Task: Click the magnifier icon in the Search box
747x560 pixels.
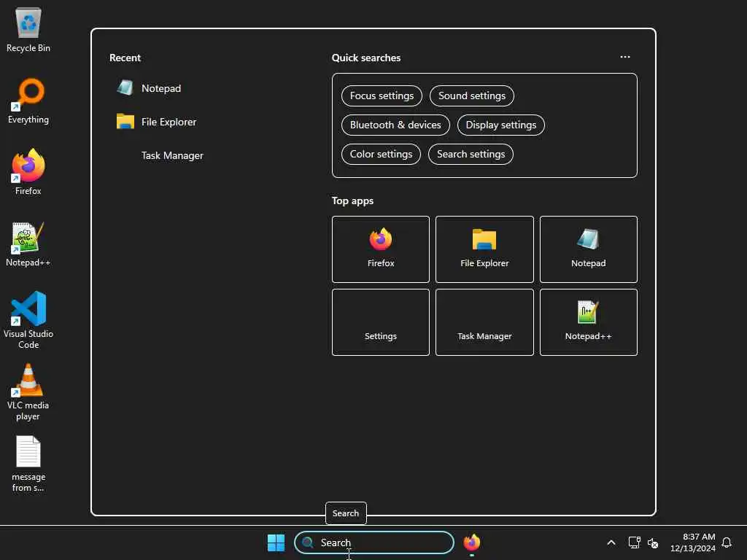Action: [308, 542]
